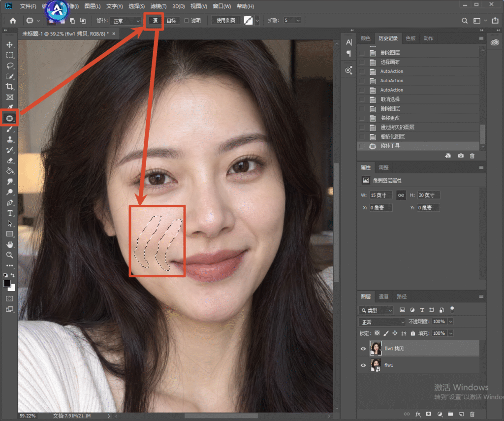Select the Move tool
This screenshot has width=504, height=421.
pos(10,45)
